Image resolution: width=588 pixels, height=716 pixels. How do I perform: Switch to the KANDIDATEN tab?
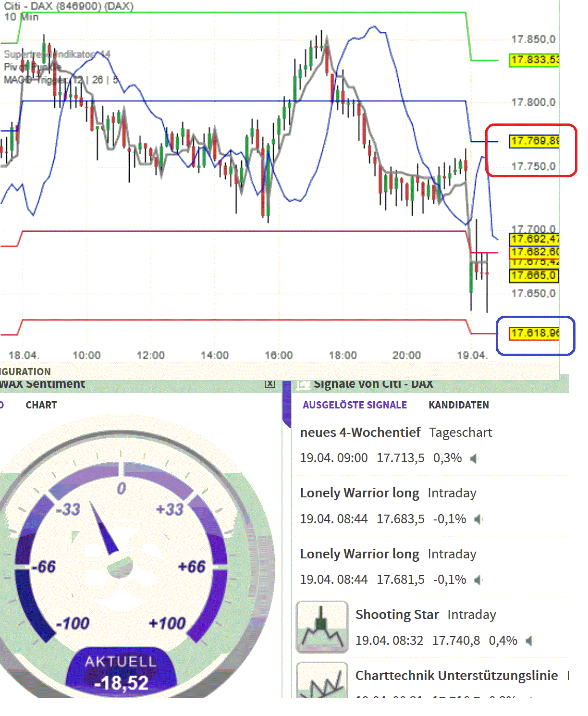coord(459,405)
